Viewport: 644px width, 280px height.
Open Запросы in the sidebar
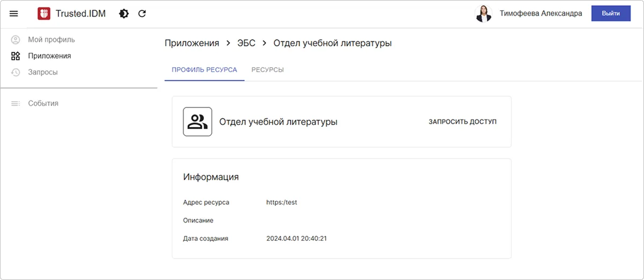[x=43, y=72]
